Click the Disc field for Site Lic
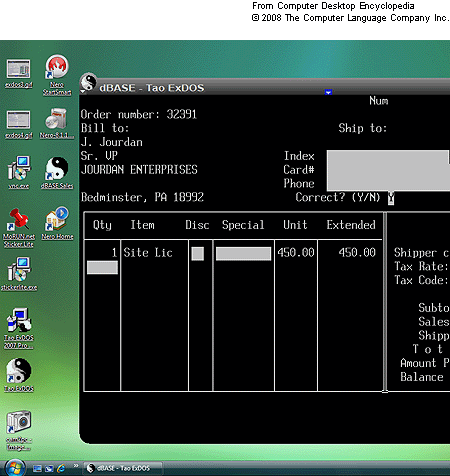 tap(198, 254)
